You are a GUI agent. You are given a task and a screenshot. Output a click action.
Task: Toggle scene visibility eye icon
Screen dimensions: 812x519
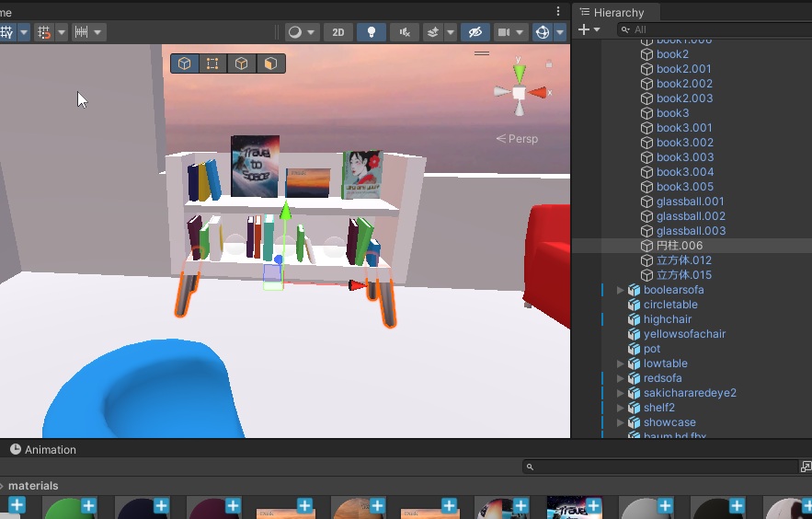tap(475, 32)
